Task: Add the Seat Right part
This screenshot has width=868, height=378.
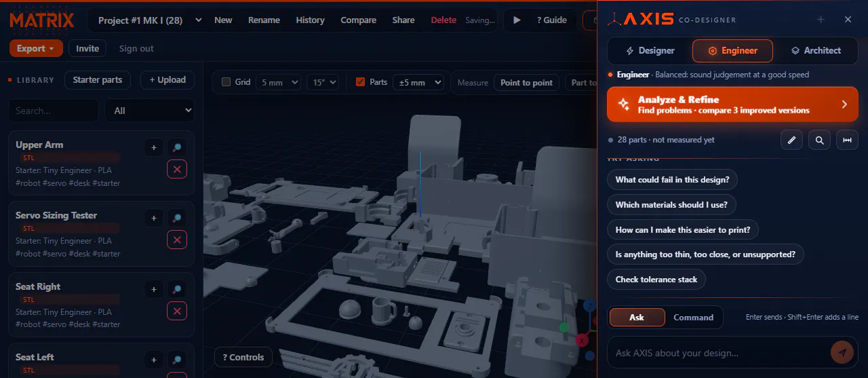Action: pos(153,289)
